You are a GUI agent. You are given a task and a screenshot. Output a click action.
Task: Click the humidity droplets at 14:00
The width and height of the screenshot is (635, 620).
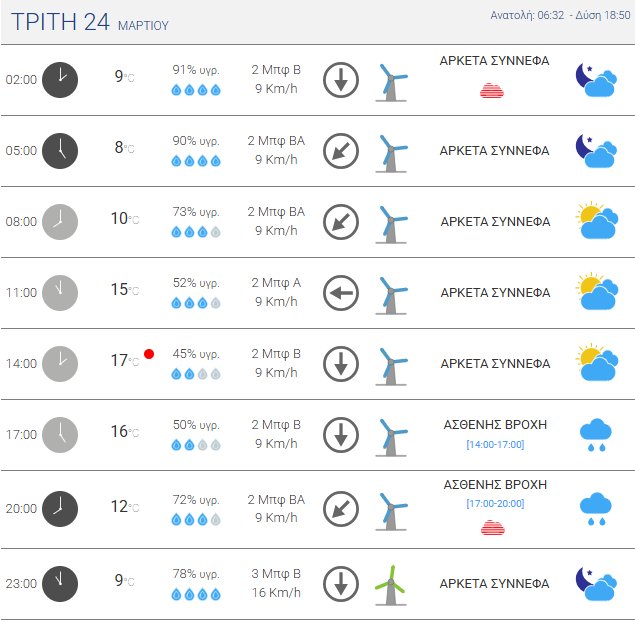pos(196,373)
